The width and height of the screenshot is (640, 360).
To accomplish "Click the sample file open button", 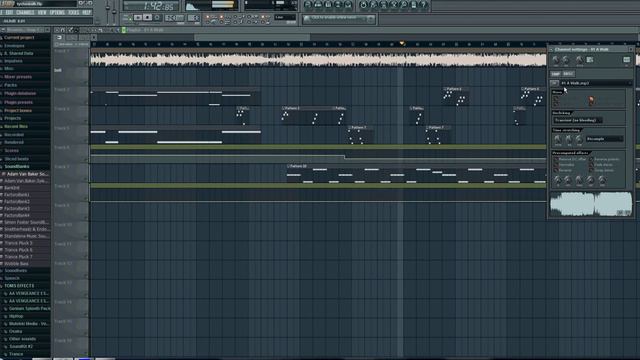I will coord(554,83).
